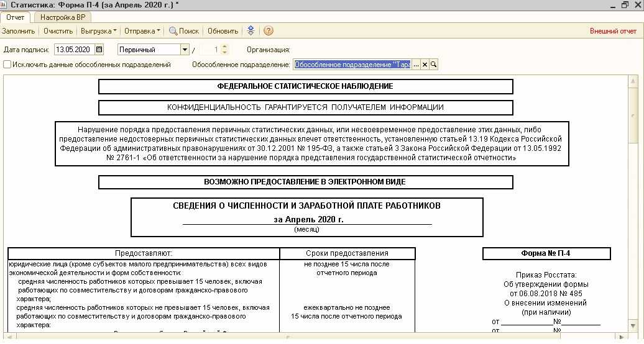Click the (месяц) caption
The image size is (644, 344).
[x=306, y=230]
